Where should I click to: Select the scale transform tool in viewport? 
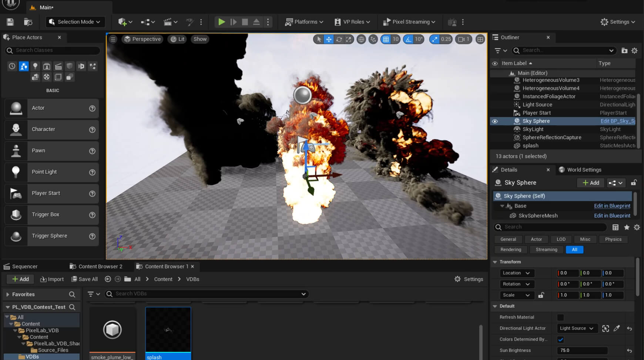point(349,39)
